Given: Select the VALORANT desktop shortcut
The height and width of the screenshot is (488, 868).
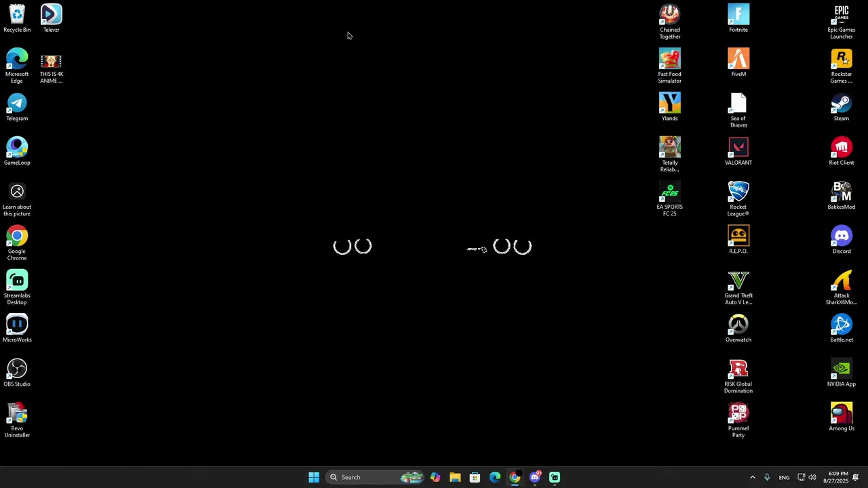Looking at the screenshot, I should point(738,151).
